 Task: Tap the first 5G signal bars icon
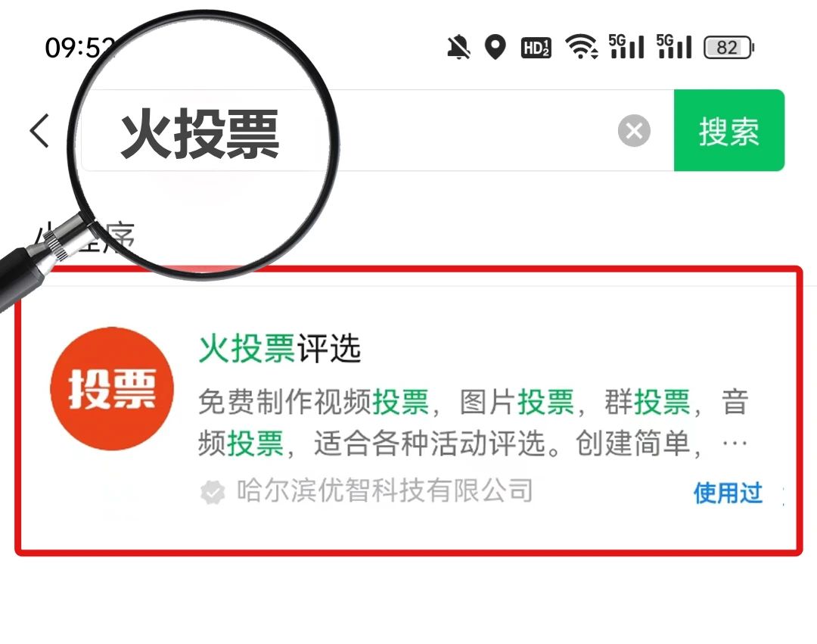(x=626, y=46)
